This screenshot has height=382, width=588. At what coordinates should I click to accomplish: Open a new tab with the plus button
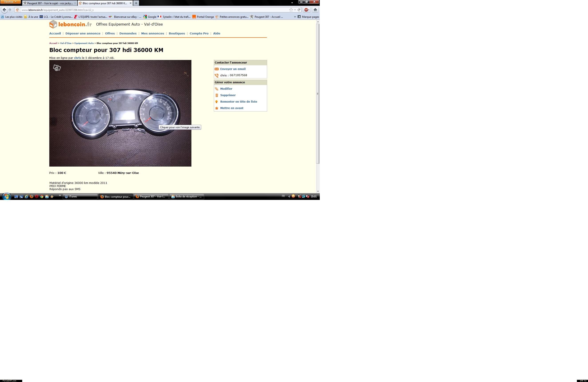pos(136,3)
